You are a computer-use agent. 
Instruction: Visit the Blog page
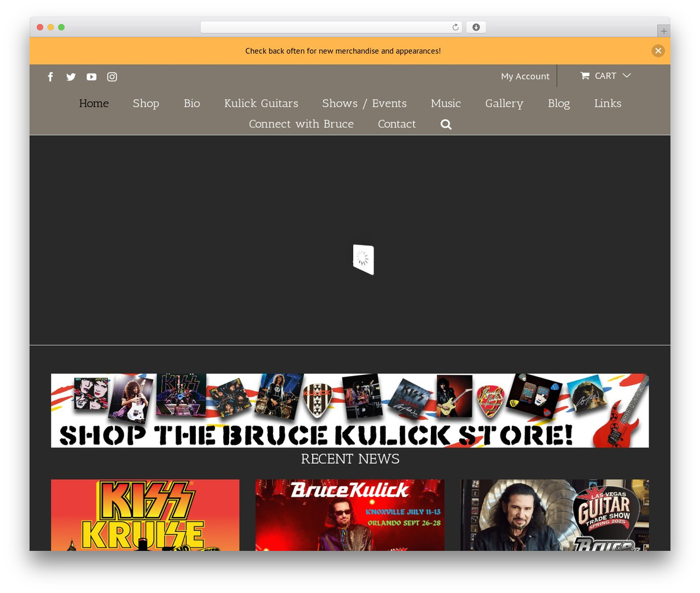coord(559,103)
